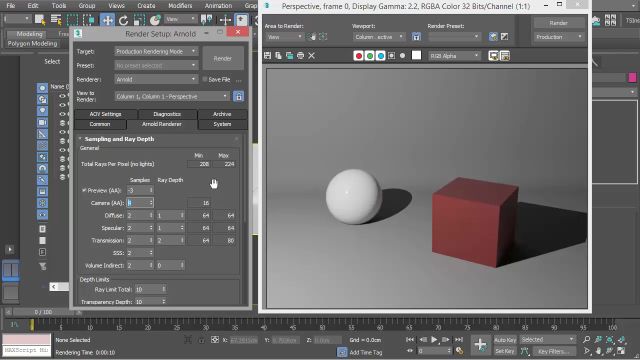Choose the Select and Scale tool
The image size is (640, 360).
139,20
